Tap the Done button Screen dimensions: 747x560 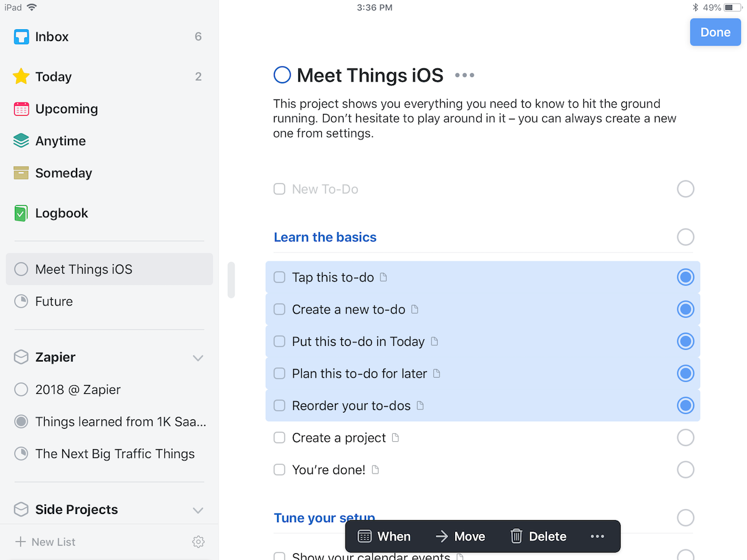[715, 32]
